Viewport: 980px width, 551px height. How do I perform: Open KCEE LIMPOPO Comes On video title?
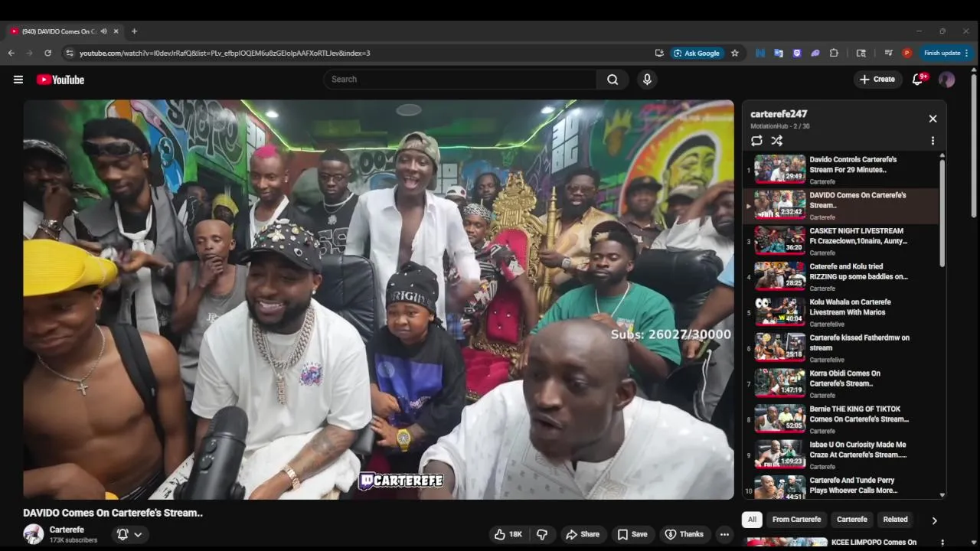click(x=874, y=543)
